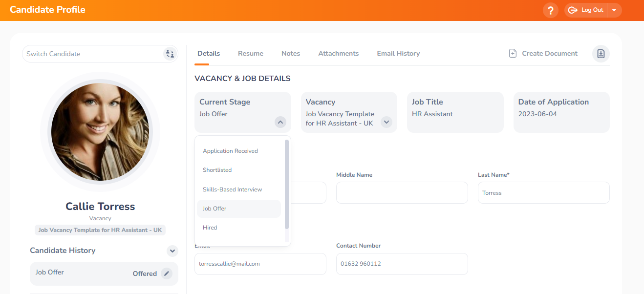Click the download profile icon

[601, 54]
